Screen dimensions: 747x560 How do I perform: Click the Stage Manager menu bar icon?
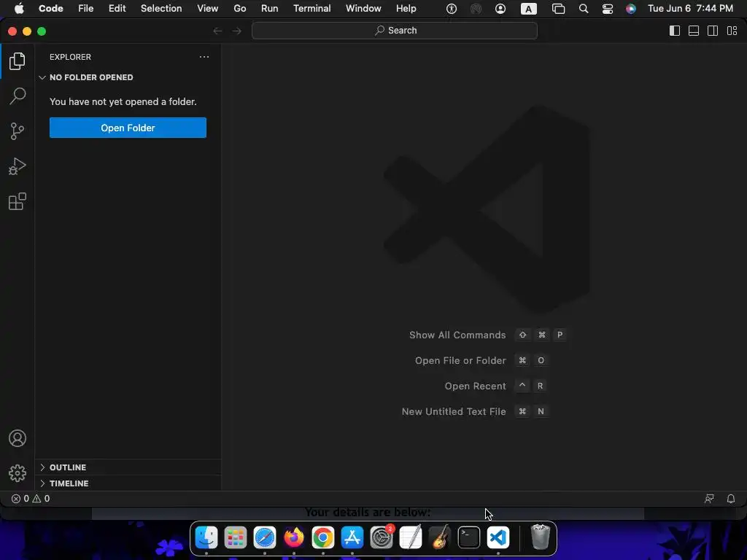[x=558, y=9]
